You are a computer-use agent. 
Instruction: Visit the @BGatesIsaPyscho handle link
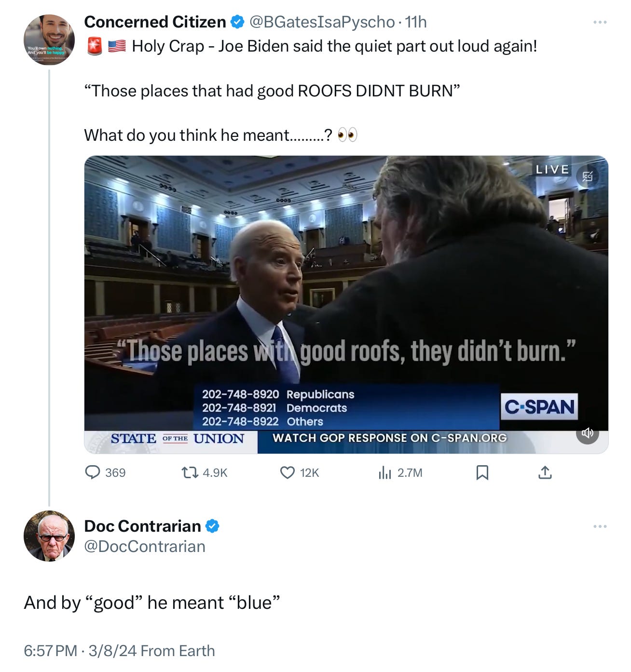322,22
